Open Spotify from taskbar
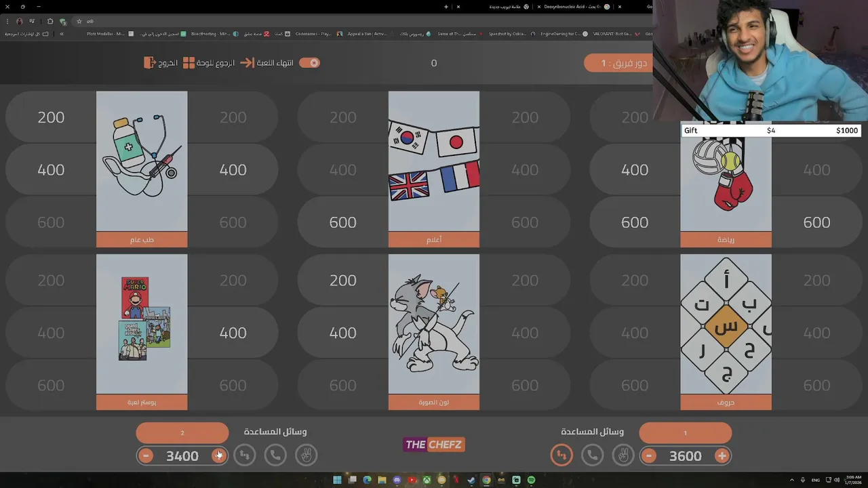This screenshot has width=868, height=488. tap(531, 480)
